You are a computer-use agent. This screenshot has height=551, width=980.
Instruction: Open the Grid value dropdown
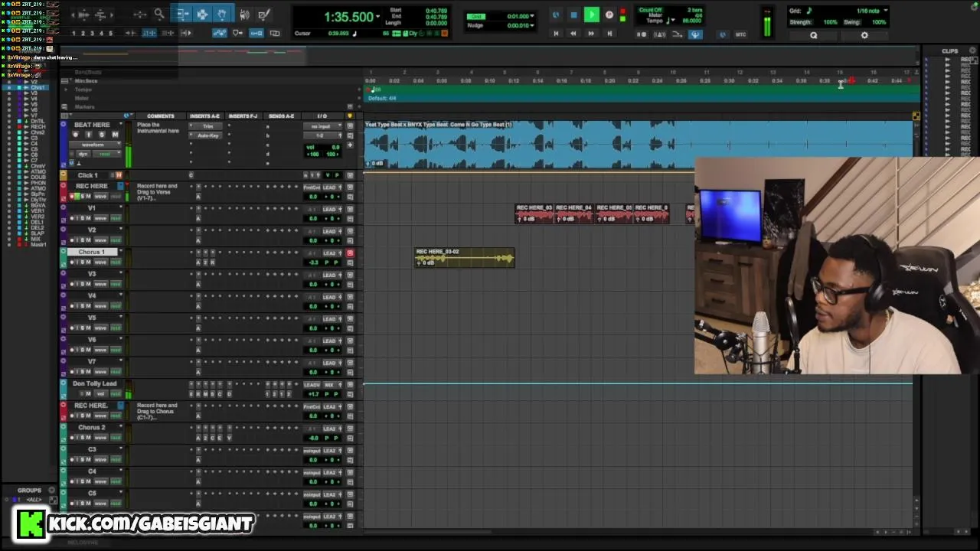[x=532, y=16]
